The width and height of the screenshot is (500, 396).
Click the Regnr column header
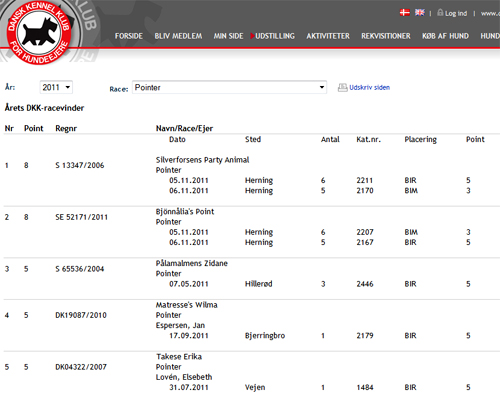(66, 129)
